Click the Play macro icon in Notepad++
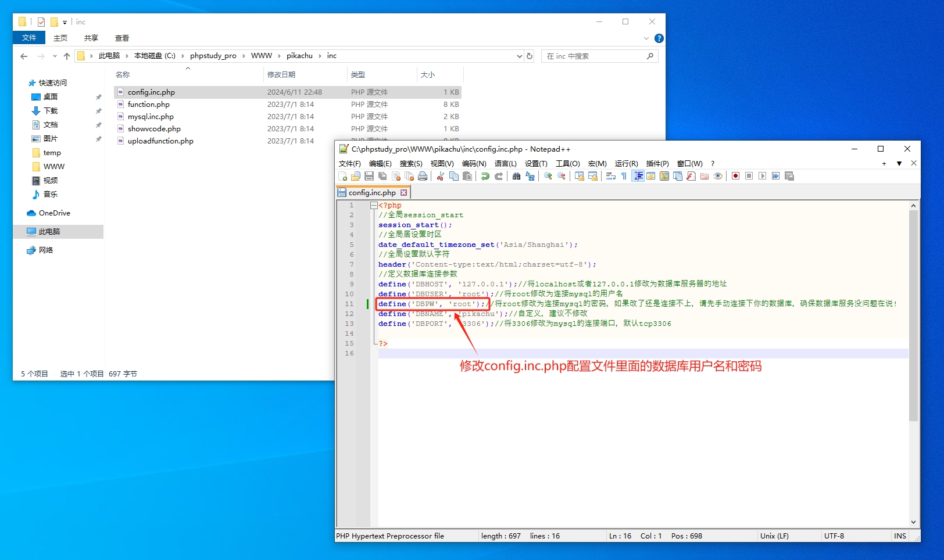Image resolution: width=944 pixels, height=560 pixels. pos(762,176)
